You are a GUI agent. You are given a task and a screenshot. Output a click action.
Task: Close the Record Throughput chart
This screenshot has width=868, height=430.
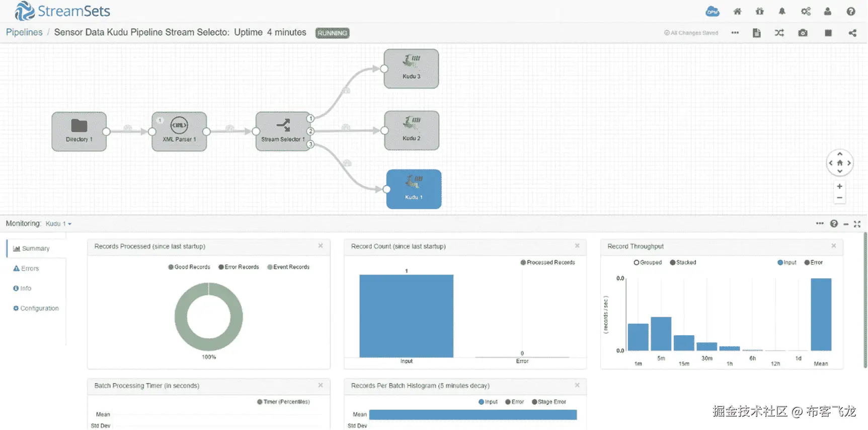(834, 246)
